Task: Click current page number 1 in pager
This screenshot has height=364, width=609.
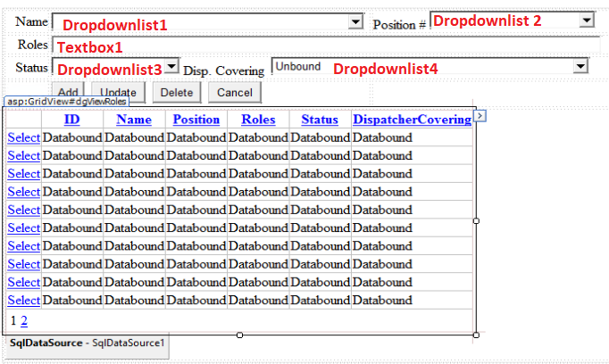Action: 13,320
